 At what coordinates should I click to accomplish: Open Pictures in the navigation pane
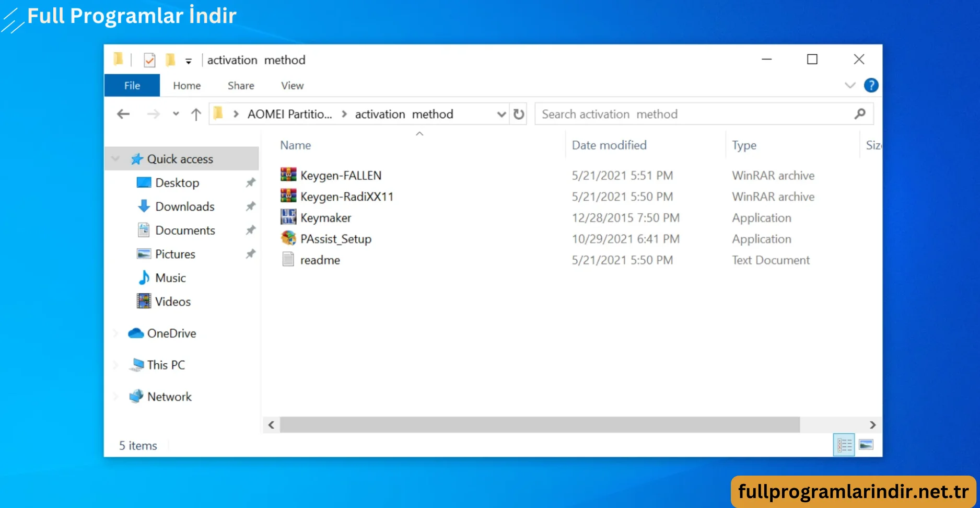[175, 254]
